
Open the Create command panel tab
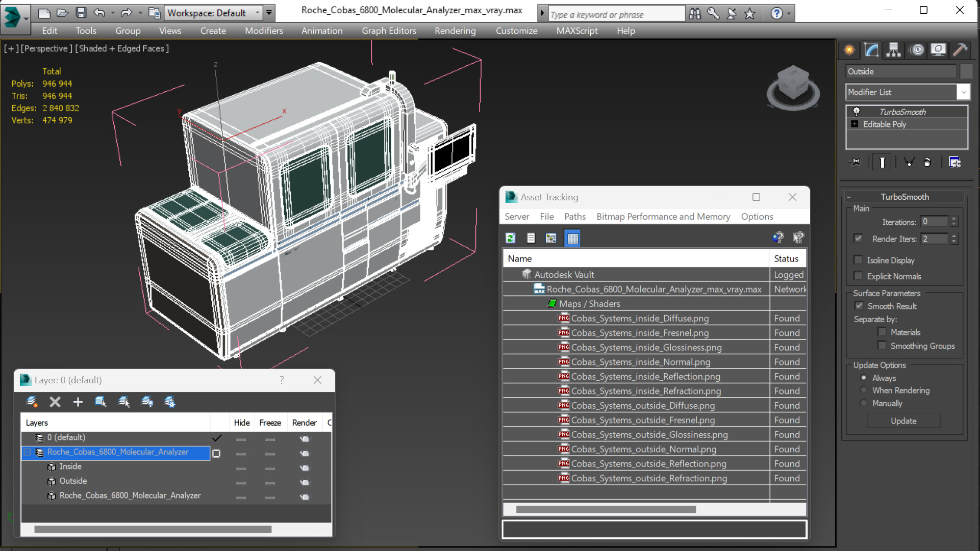(x=849, y=50)
